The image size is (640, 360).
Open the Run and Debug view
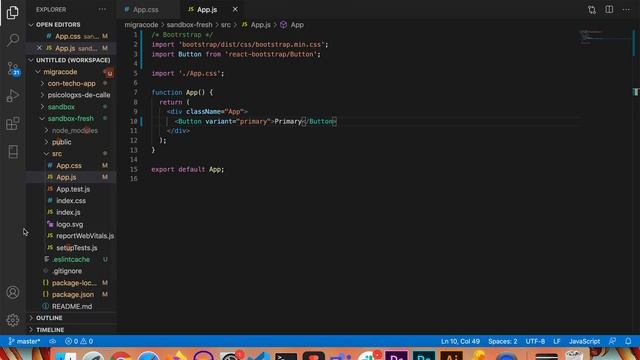[13, 96]
